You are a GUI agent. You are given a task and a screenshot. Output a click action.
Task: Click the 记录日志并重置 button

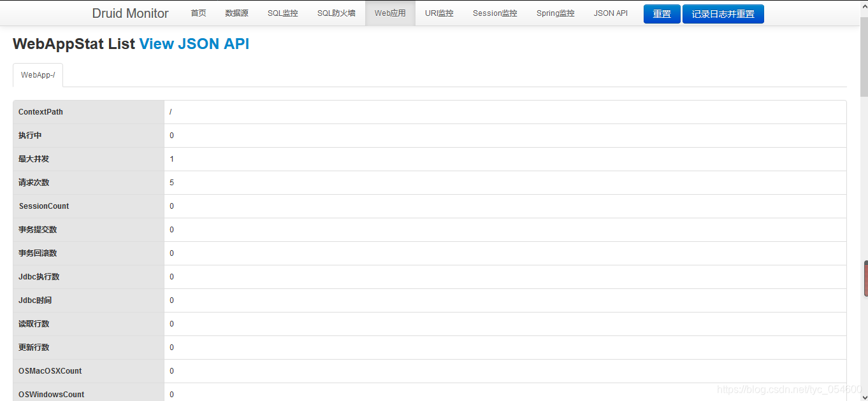point(723,14)
